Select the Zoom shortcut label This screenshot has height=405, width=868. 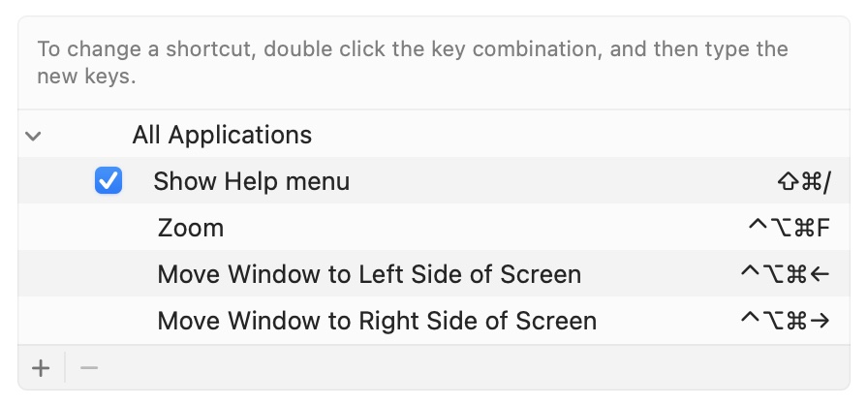(x=190, y=229)
